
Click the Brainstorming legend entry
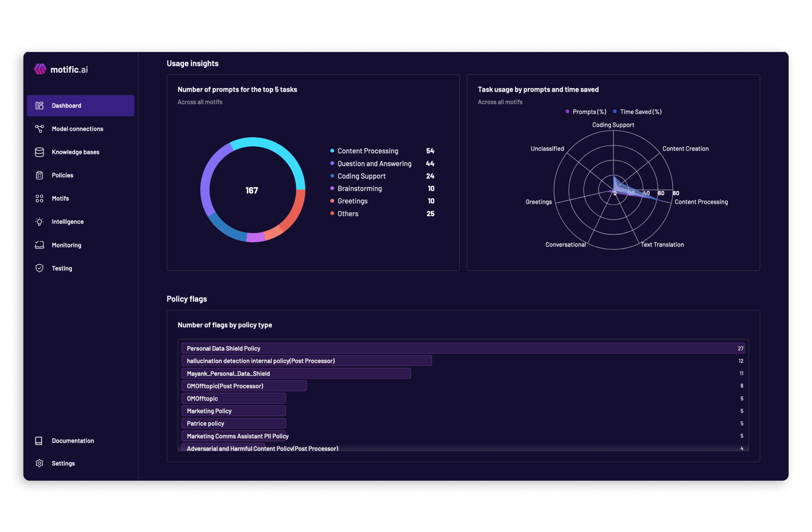359,188
